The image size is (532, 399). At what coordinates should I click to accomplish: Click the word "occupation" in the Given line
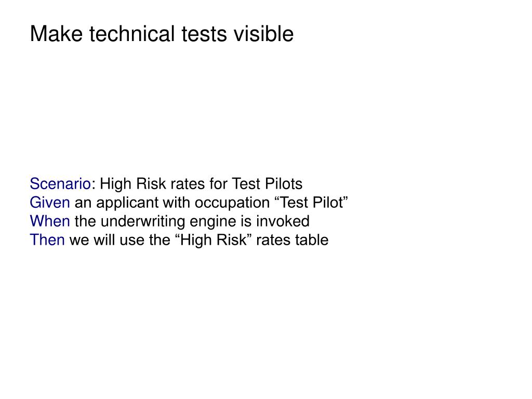pyautogui.click(x=232, y=203)
